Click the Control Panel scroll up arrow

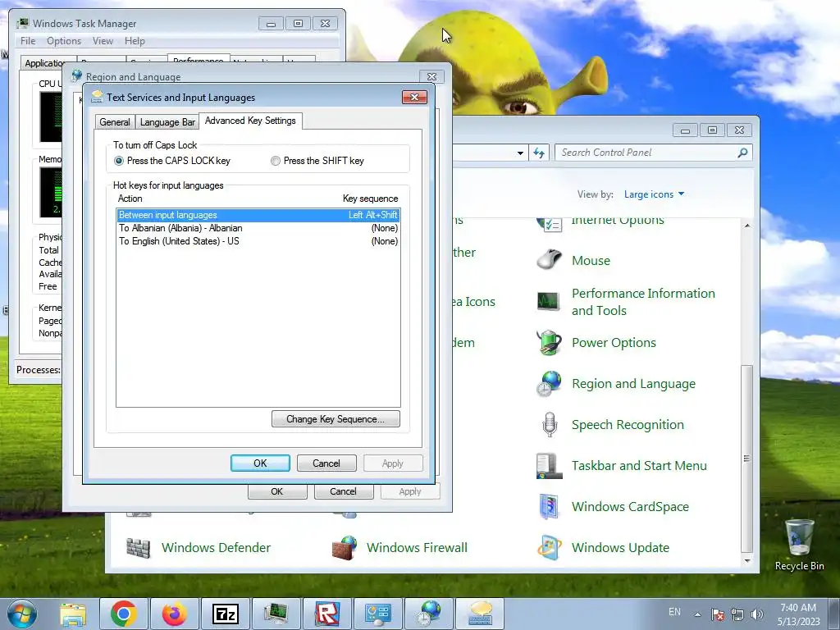point(746,226)
